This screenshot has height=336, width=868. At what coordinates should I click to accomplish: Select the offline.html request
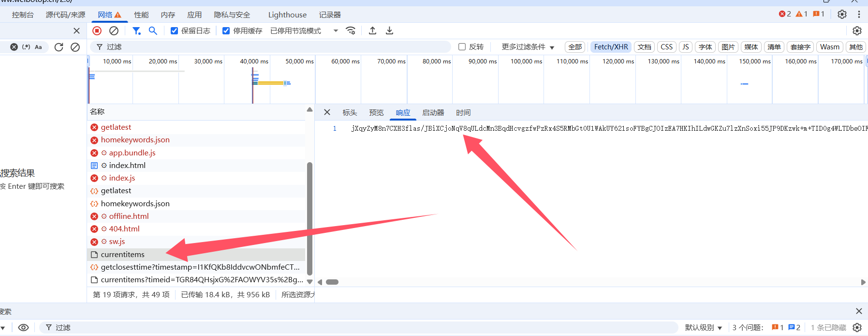click(x=196, y=216)
